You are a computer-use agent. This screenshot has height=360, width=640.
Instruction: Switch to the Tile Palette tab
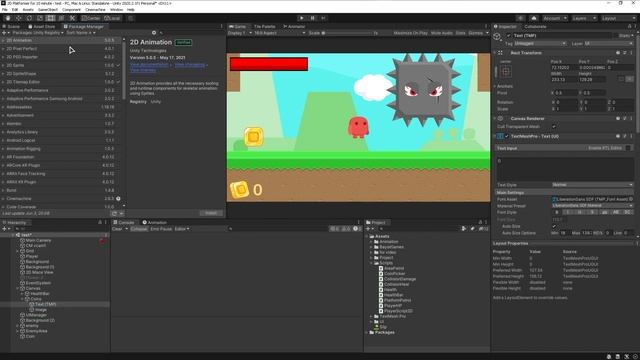tap(264, 27)
